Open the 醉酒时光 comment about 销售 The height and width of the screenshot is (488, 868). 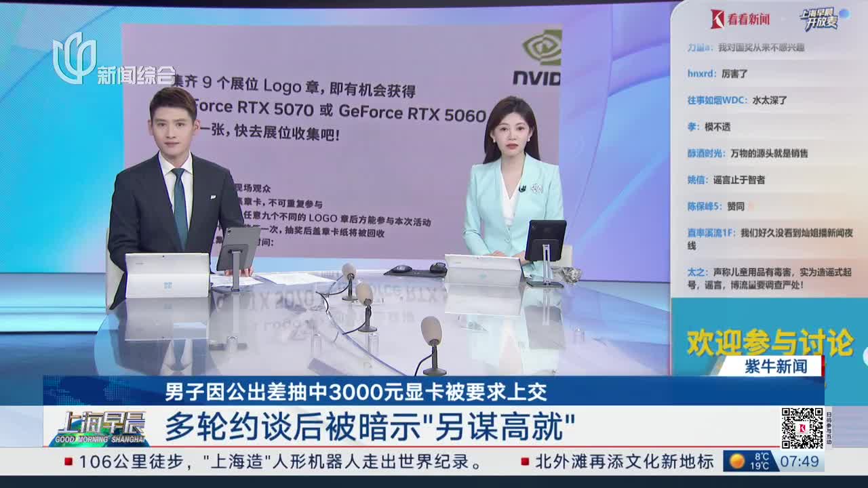click(x=747, y=153)
